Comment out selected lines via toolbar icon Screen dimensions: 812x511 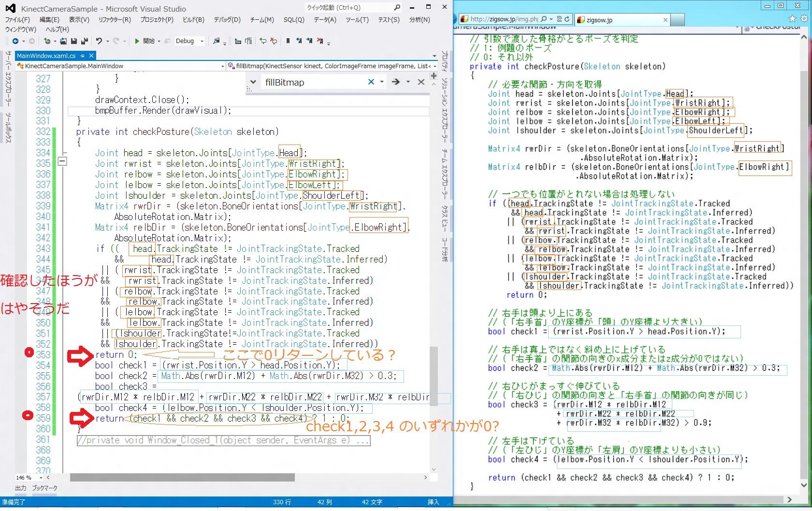(263, 41)
